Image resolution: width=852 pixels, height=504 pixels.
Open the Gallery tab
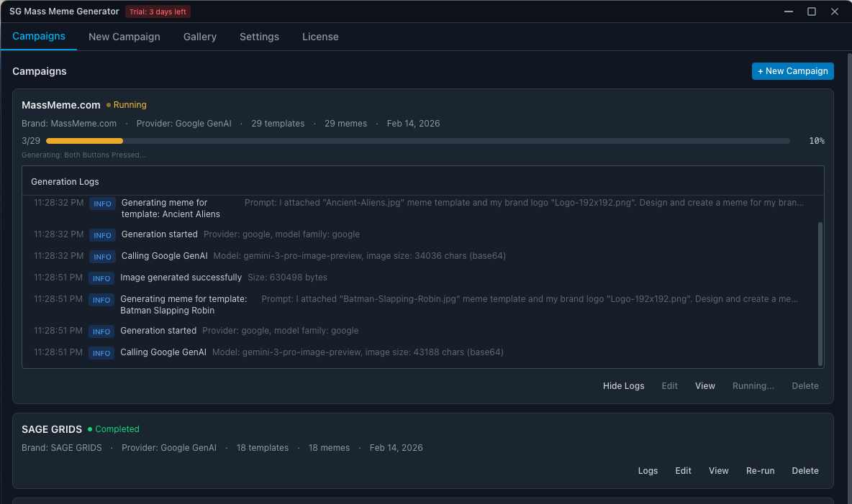200,37
